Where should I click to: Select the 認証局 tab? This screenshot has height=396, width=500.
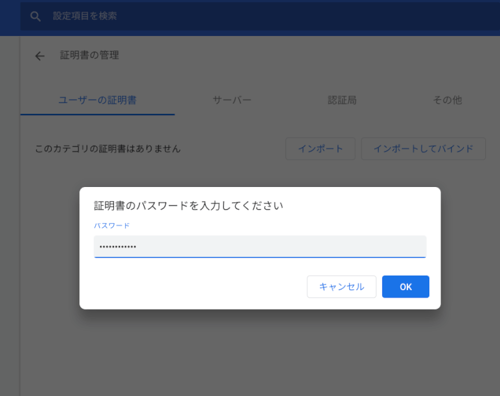point(342,100)
